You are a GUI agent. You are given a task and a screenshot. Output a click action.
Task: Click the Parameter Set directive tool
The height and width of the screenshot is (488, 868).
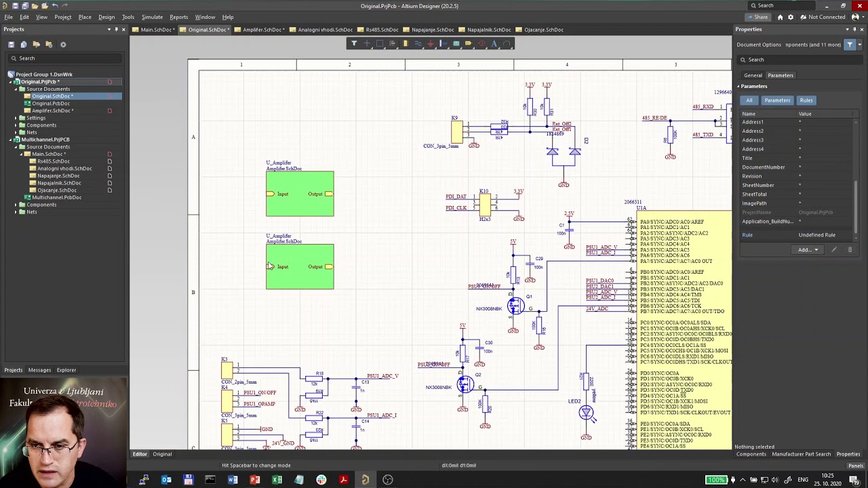pos(481,43)
